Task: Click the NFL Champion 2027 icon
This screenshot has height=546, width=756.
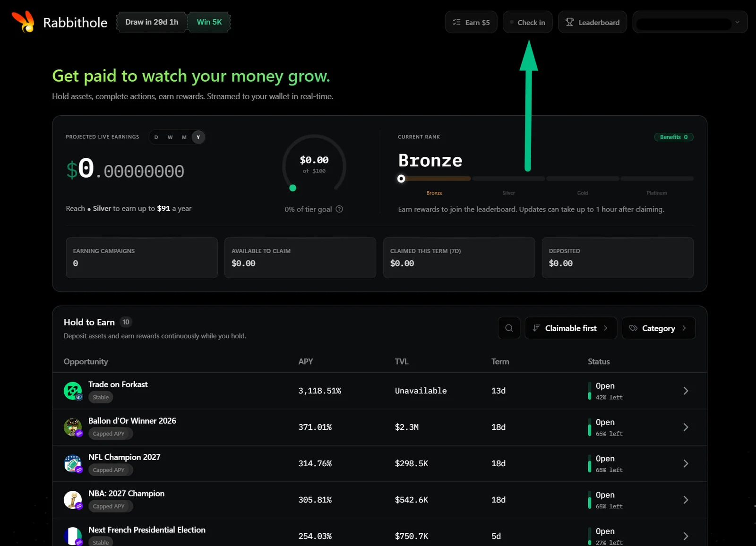Action: click(73, 464)
